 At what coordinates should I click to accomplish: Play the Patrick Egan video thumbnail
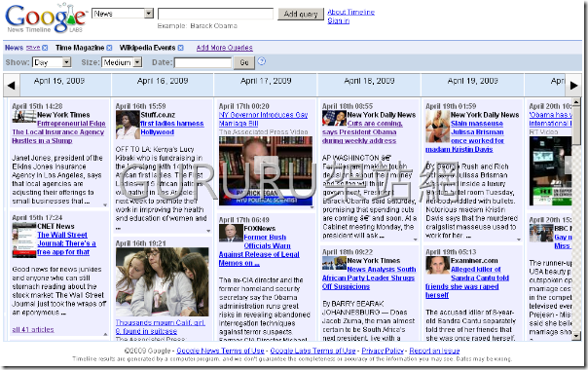266,170
